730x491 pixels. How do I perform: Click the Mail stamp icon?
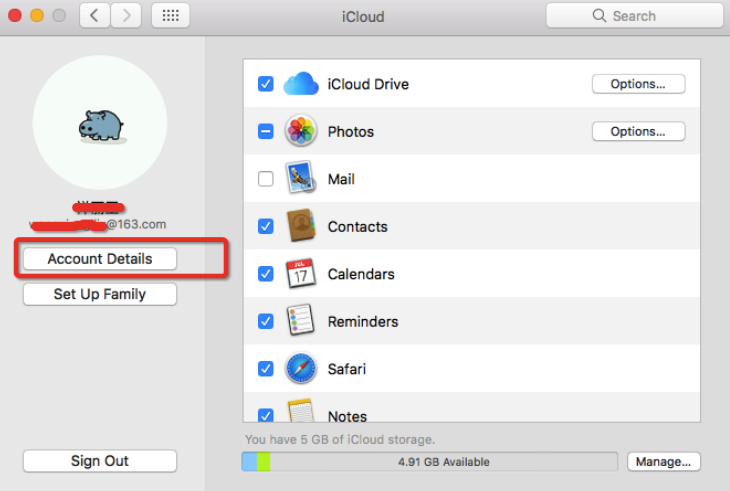click(x=300, y=178)
